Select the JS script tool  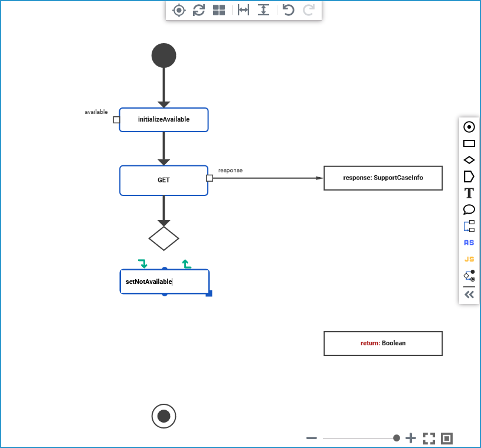pyautogui.click(x=469, y=259)
